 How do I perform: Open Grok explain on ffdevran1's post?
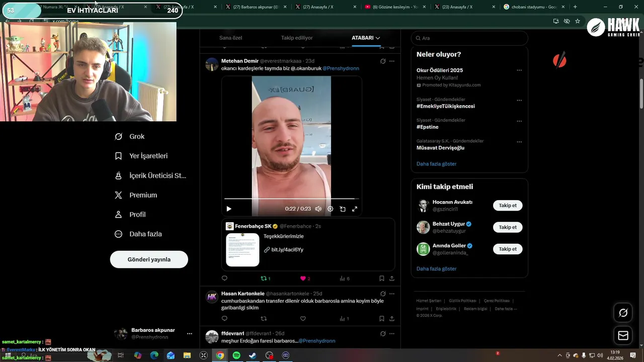pos(383,333)
